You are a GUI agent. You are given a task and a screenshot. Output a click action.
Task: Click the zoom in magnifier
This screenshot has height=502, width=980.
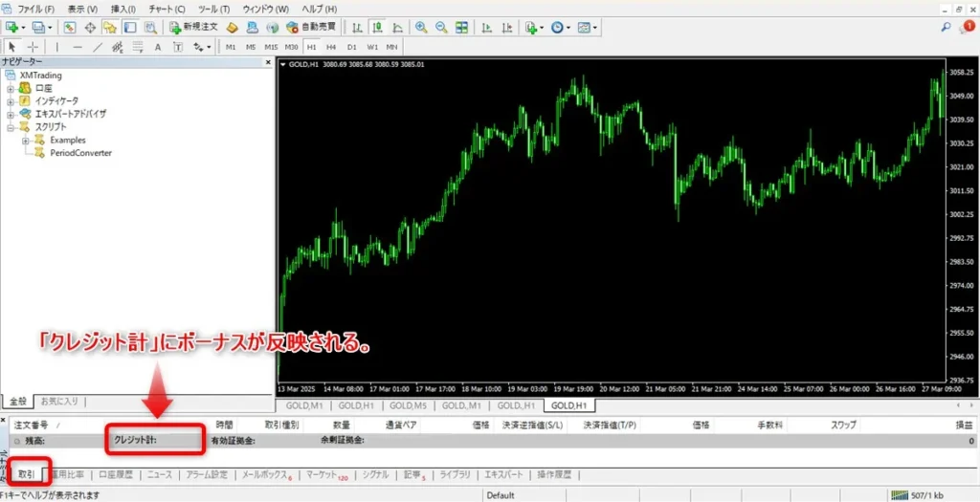coord(421,28)
